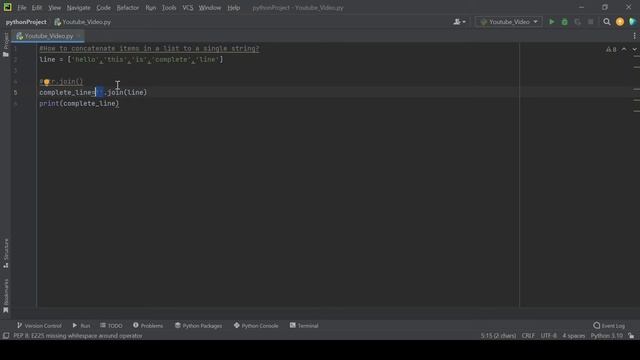Click the Youtube_Video.py breadcrumb in navigation bar
The width and height of the screenshot is (640, 360).
click(x=83, y=22)
